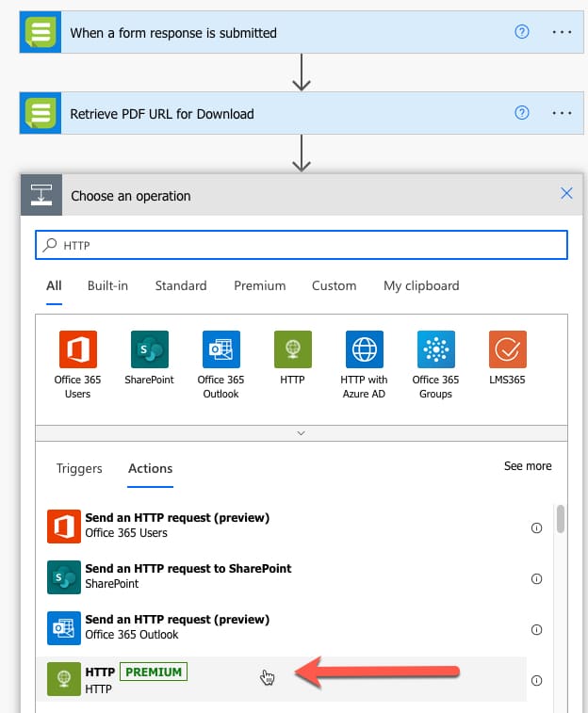
Task: Open the ellipsis menu on form response trigger
Action: click(x=562, y=32)
